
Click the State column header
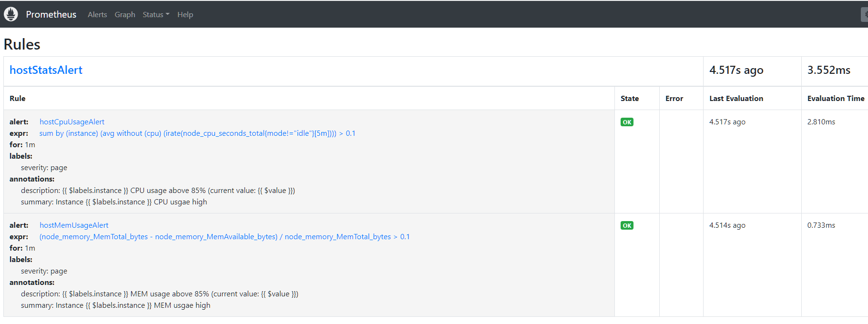coord(629,99)
